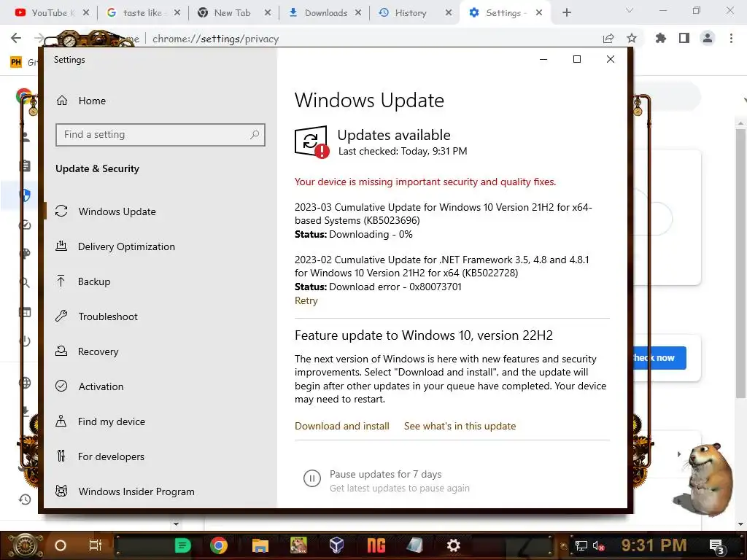Open VirtualBox cube icon on taskbar
Image resolution: width=747 pixels, height=560 pixels.
tap(337, 545)
